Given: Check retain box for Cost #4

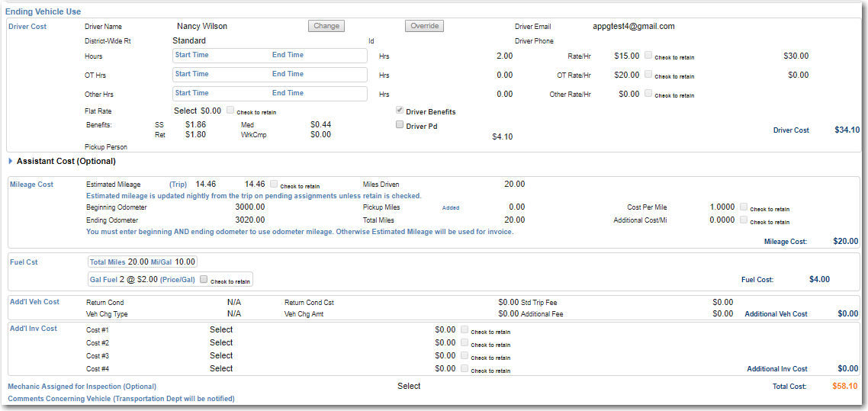Looking at the screenshot, I should (465, 368).
